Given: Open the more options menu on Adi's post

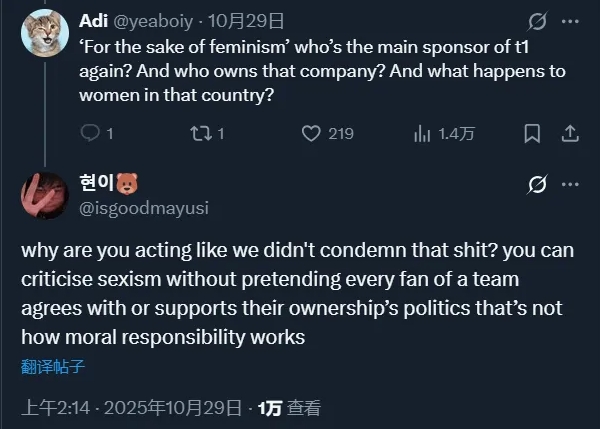Looking at the screenshot, I should pyautogui.click(x=570, y=20).
